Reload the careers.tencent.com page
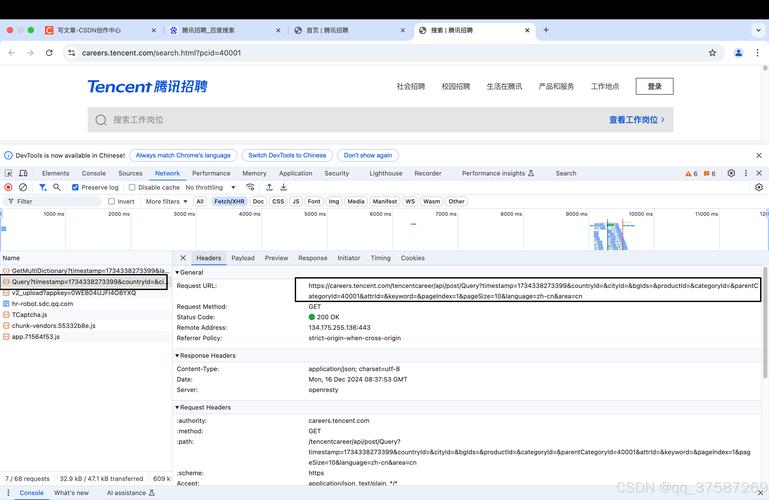The height and width of the screenshot is (500, 769). pyautogui.click(x=49, y=53)
